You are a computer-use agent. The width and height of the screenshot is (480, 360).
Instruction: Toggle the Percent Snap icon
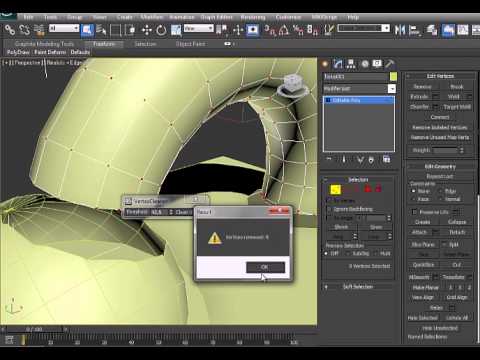tap(298, 30)
